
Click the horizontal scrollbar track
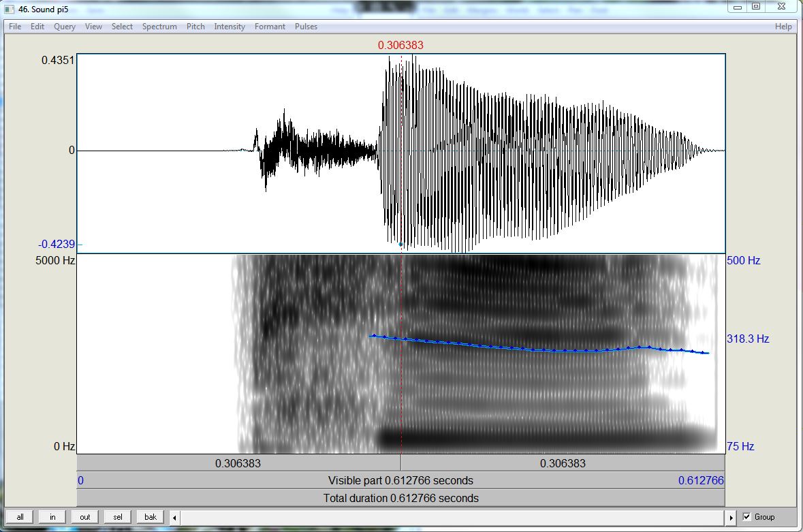point(453,518)
